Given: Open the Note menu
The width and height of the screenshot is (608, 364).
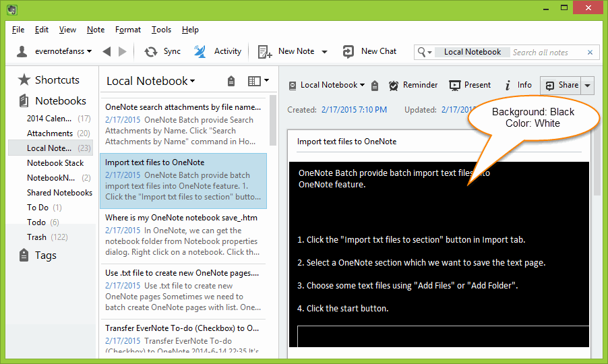Looking at the screenshot, I should (x=96, y=30).
